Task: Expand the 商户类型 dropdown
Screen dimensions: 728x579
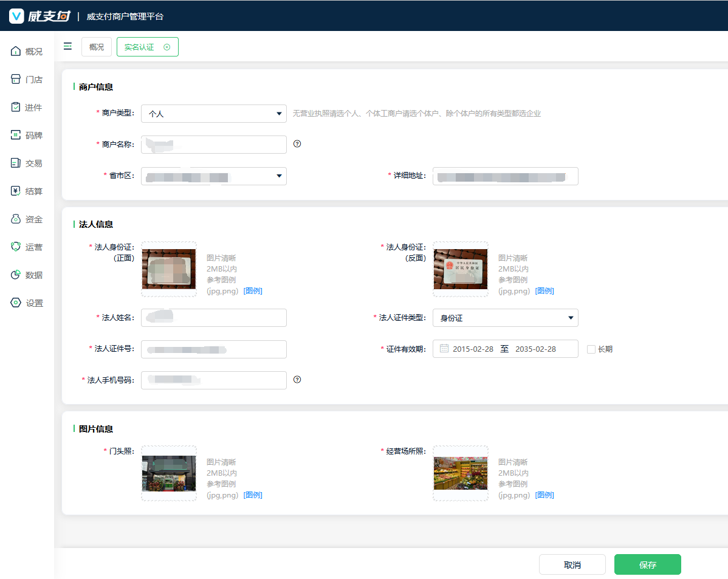Action: [x=213, y=114]
